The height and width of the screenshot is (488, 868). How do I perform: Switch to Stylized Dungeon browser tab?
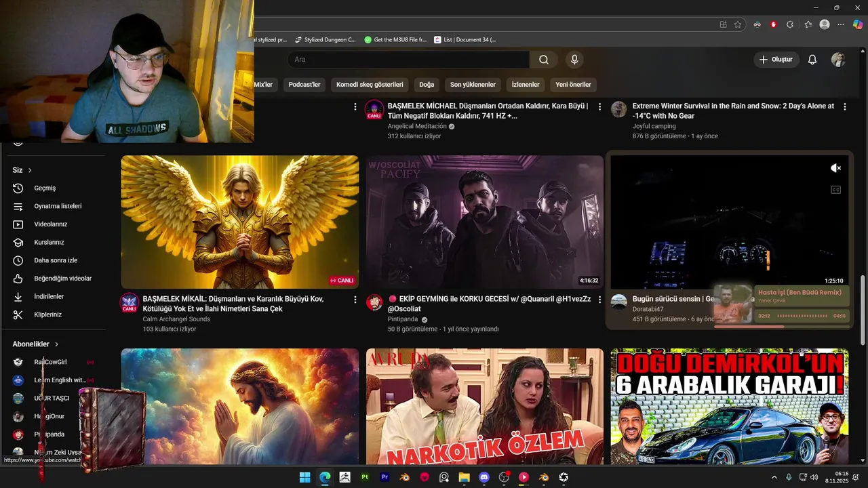324,40
